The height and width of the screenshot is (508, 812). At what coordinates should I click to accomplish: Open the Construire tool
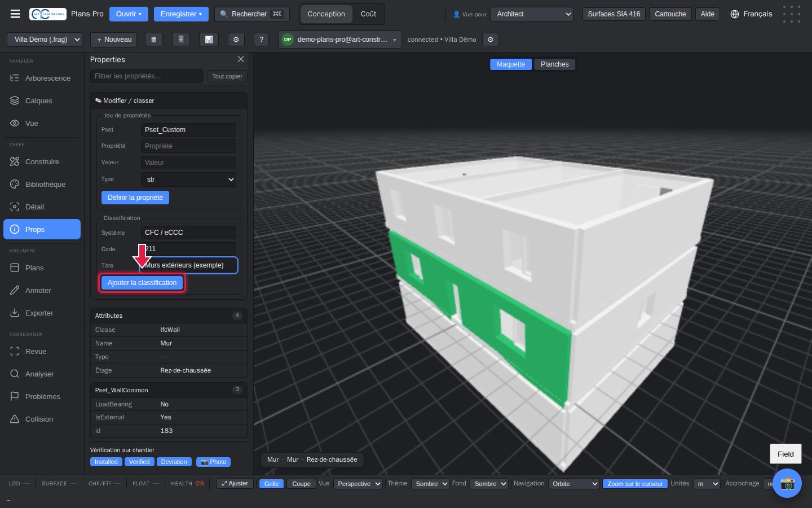[42, 161]
